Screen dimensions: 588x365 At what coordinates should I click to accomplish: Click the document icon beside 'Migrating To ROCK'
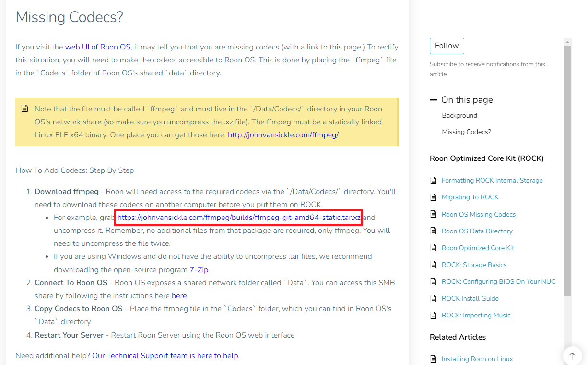(x=433, y=197)
